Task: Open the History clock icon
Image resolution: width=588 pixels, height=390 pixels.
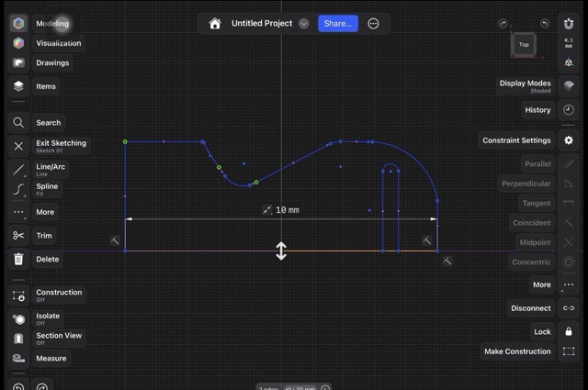Action: coord(569,110)
